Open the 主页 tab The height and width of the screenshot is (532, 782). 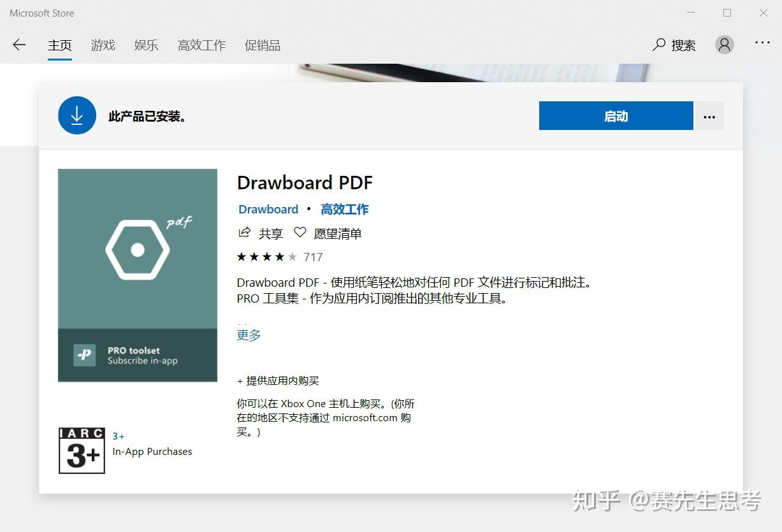(60, 45)
